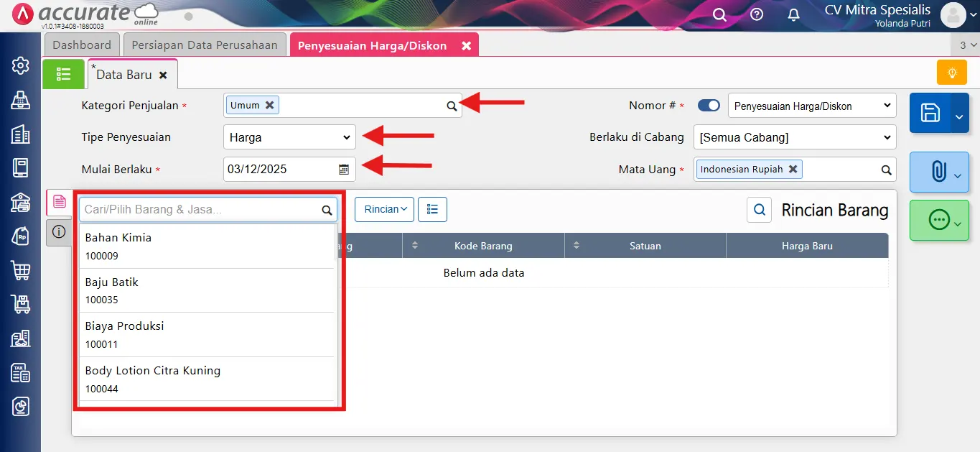This screenshot has height=452, width=980.
Task: Remove the Umum category tag
Action: coord(270,105)
